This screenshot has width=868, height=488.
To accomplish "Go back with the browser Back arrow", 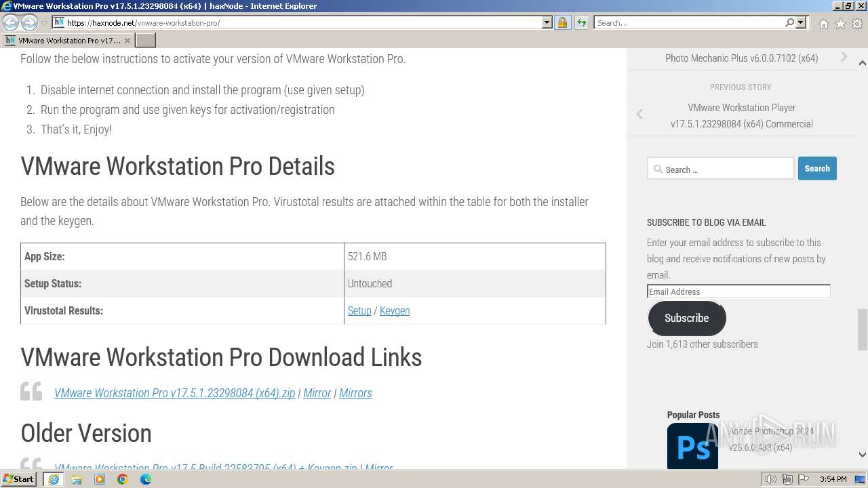I will click(x=10, y=22).
